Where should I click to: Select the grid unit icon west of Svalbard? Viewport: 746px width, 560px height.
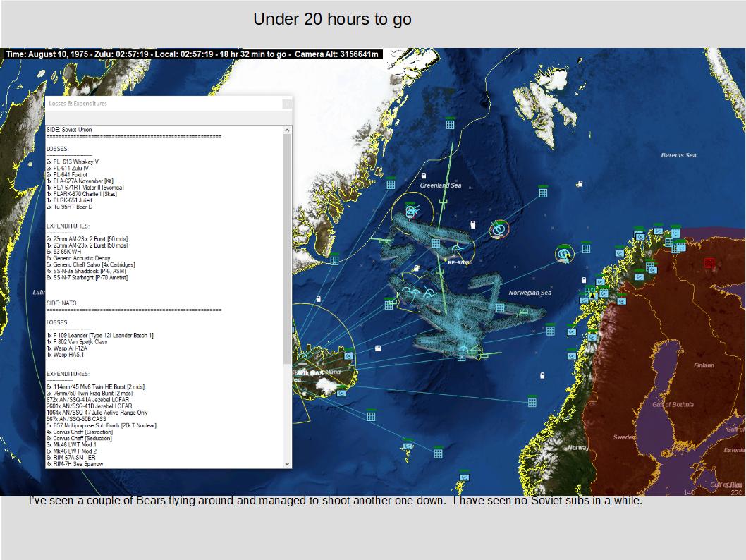[450, 124]
